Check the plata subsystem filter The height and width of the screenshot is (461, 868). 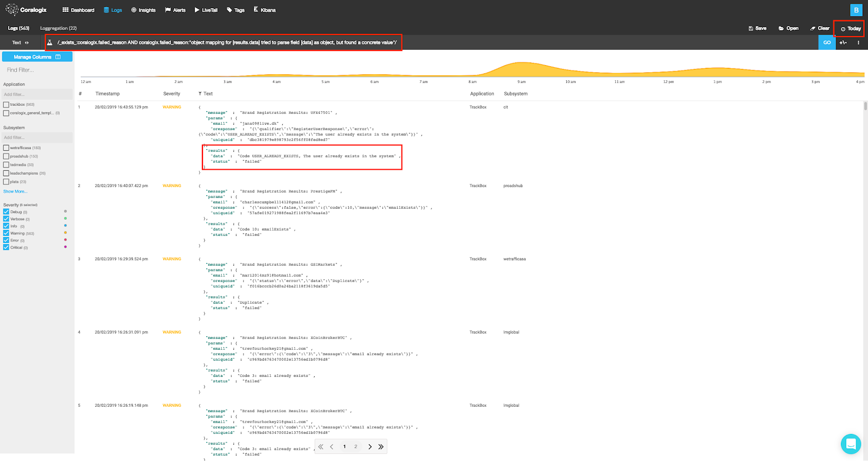tap(6, 182)
